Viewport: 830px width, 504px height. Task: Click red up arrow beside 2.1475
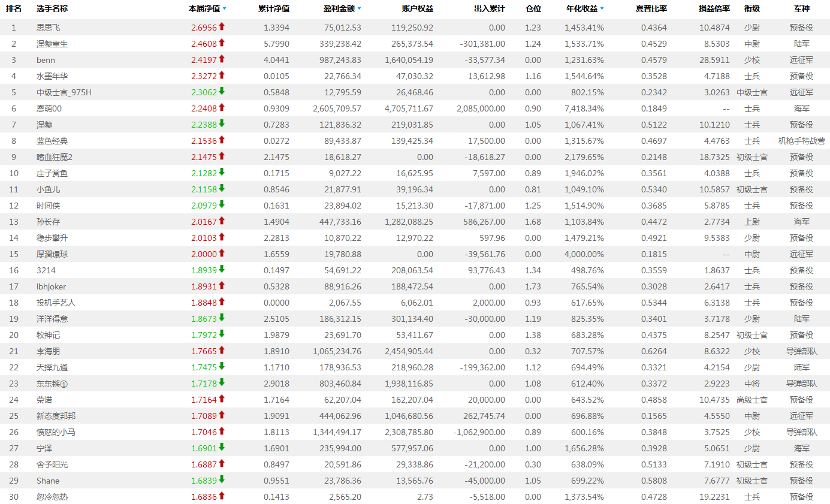point(222,156)
